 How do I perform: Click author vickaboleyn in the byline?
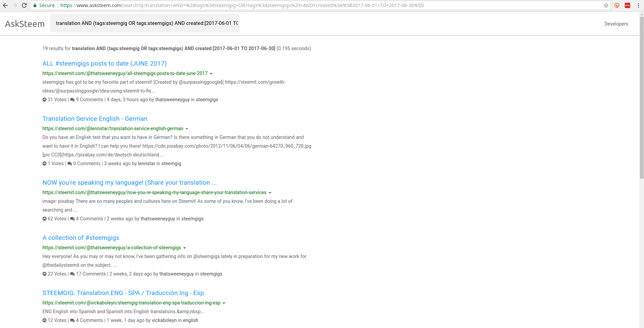click(x=164, y=320)
